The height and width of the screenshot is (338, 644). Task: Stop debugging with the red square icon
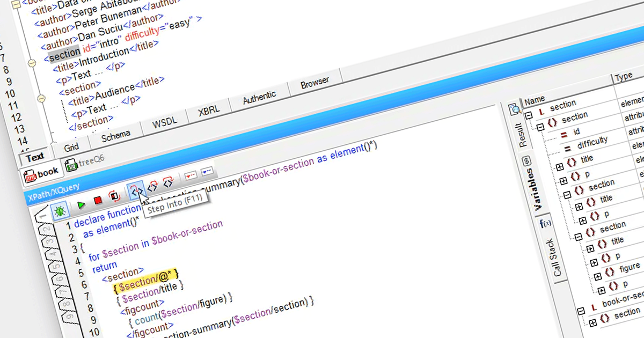tap(98, 200)
